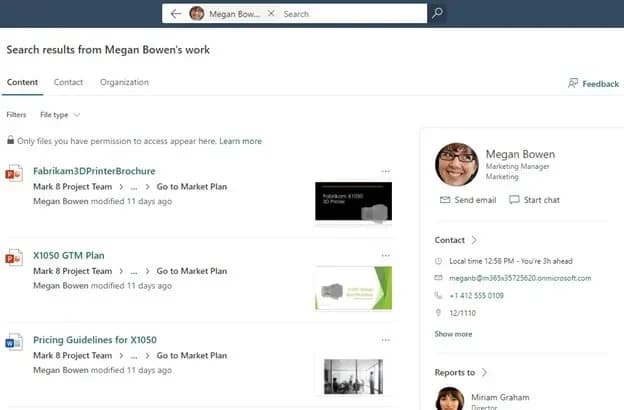624x410 pixels.
Task: Click Show more in contact card
Action: (453, 334)
